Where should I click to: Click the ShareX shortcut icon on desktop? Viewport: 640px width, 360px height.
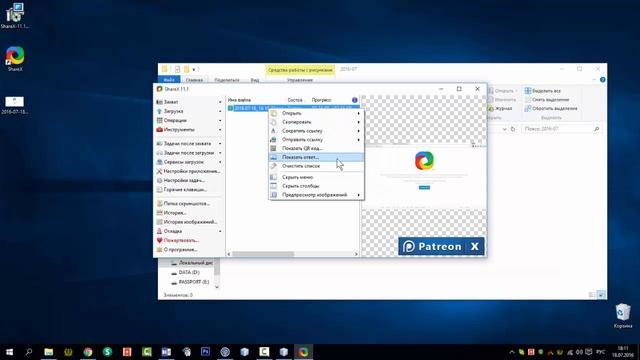[15, 59]
